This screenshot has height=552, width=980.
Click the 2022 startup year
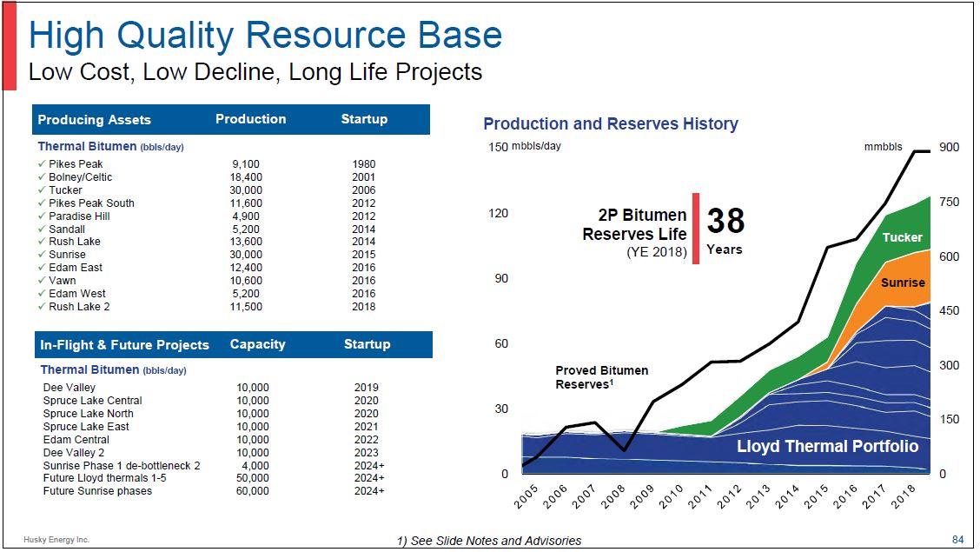[x=367, y=440]
